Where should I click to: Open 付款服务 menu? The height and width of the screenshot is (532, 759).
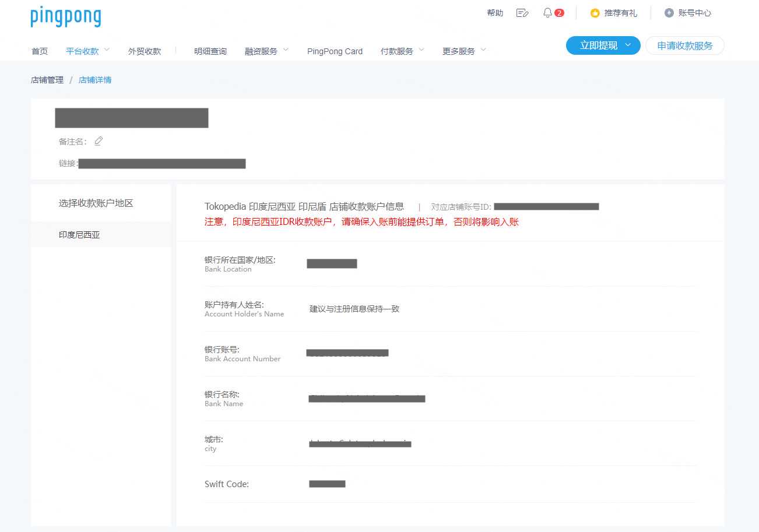tap(397, 51)
